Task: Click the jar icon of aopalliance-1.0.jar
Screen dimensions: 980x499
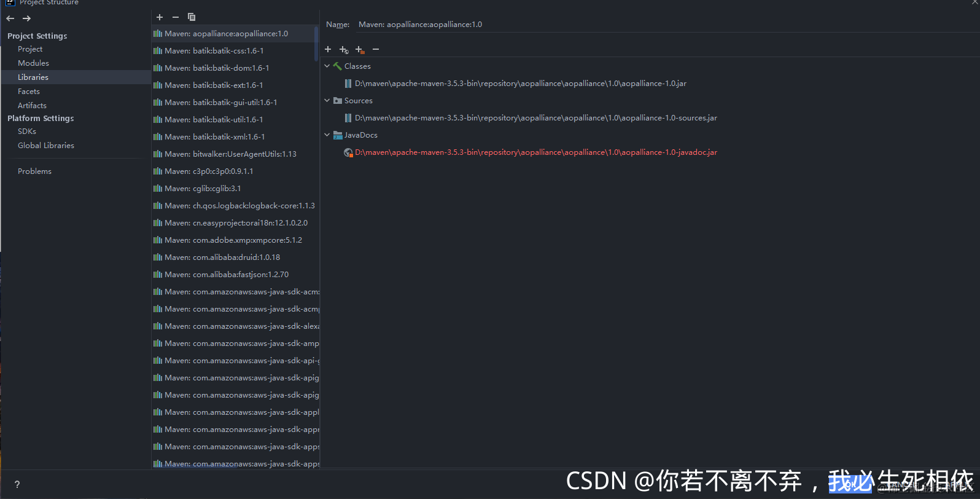Action: tap(348, 84)
